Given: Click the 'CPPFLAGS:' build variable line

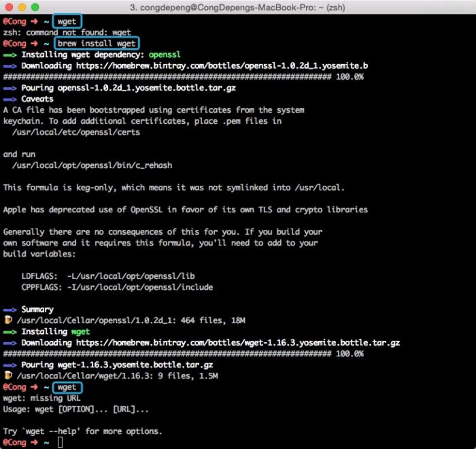Looking at the screenshot, I should pyautogui.click(x=117, y=287).
